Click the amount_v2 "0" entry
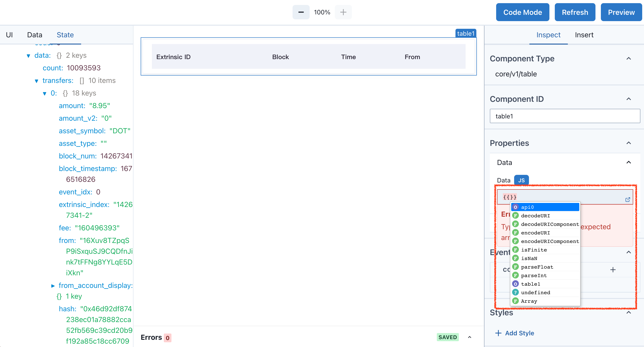Image resolution: width=644 pixels, height=347 pixels. (x=85, y=118)
